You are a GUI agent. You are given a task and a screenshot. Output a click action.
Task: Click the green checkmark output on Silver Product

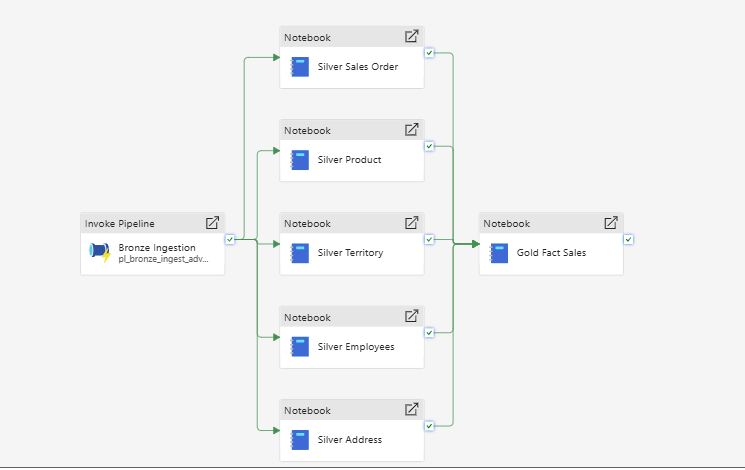[429, 146]
